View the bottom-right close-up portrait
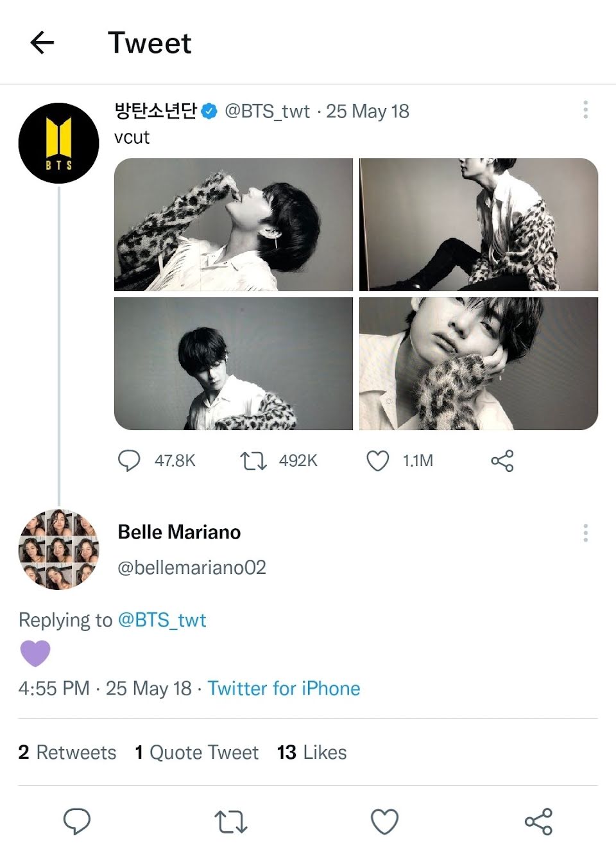Viewport: 616px width, 857px height. (479, 363)
